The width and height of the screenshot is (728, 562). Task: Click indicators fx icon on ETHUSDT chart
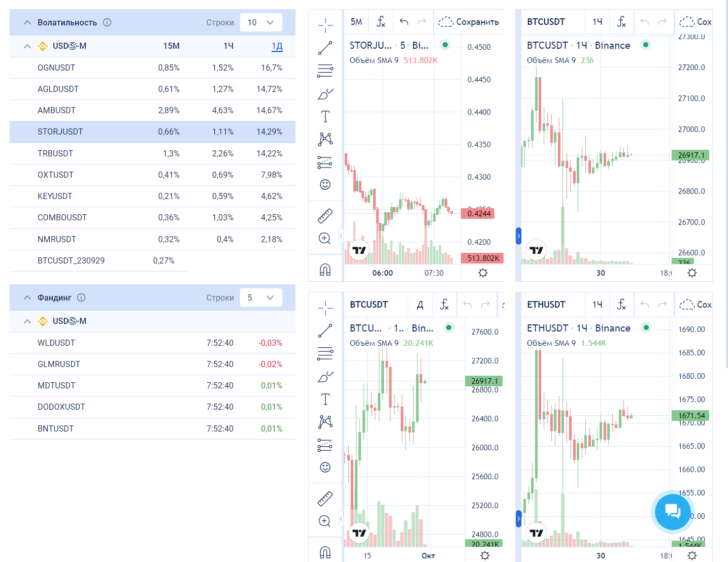coord(621,305)
